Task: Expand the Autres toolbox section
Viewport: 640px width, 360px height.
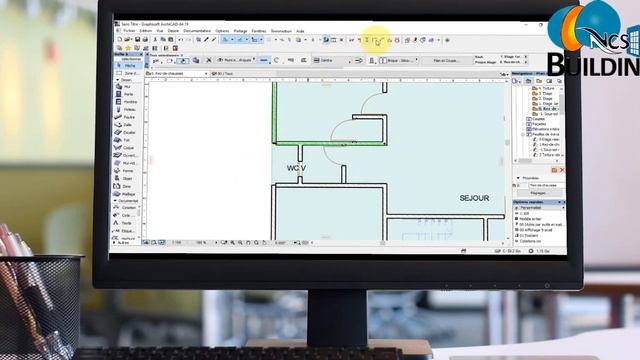Action: [x=114, y=243]
